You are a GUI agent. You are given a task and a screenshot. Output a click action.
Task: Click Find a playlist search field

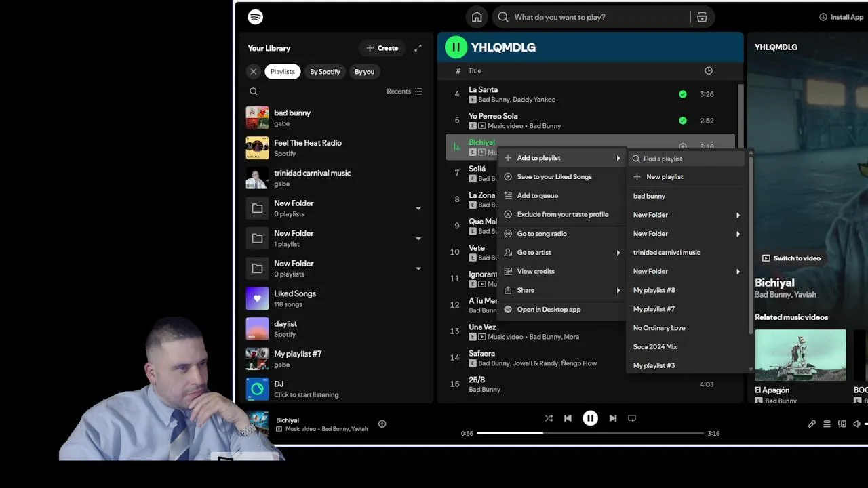686,159
